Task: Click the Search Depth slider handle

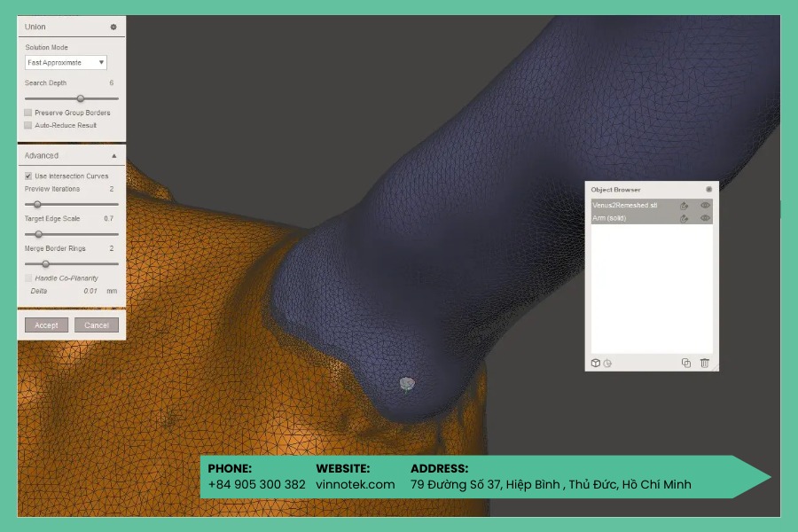Action: 81,98
